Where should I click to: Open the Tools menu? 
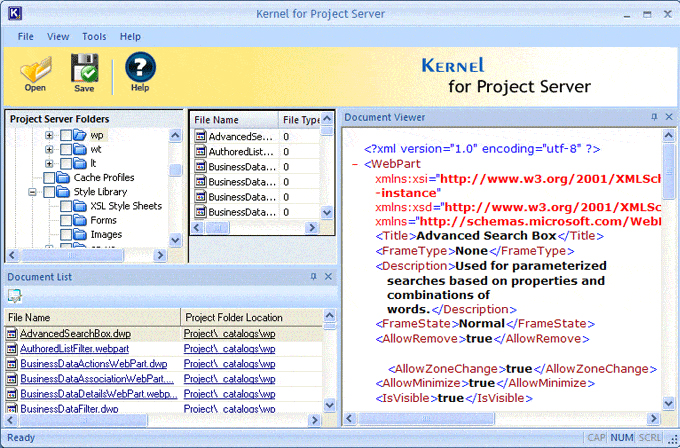pyautogui.click(x=94, y=37)
